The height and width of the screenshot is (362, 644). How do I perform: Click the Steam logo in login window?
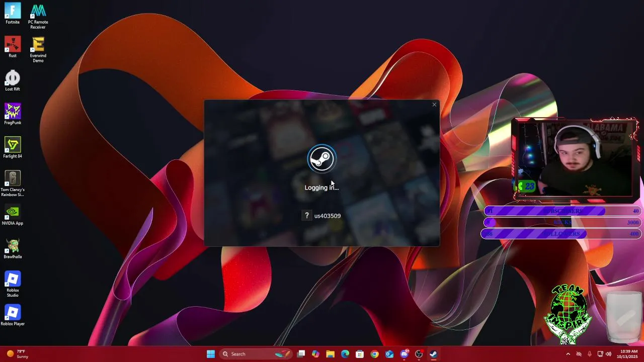tap(321, 159)
